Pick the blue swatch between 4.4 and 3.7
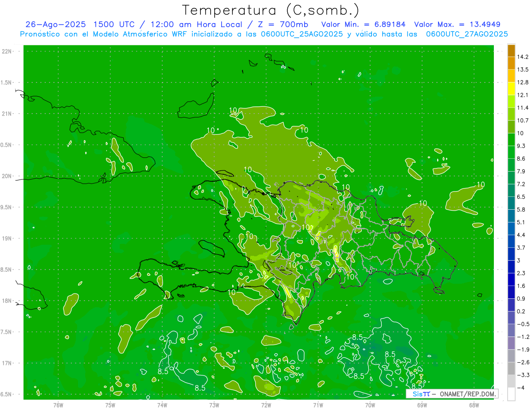This screenshot has width=532, height=411. [x=511, y=241]
